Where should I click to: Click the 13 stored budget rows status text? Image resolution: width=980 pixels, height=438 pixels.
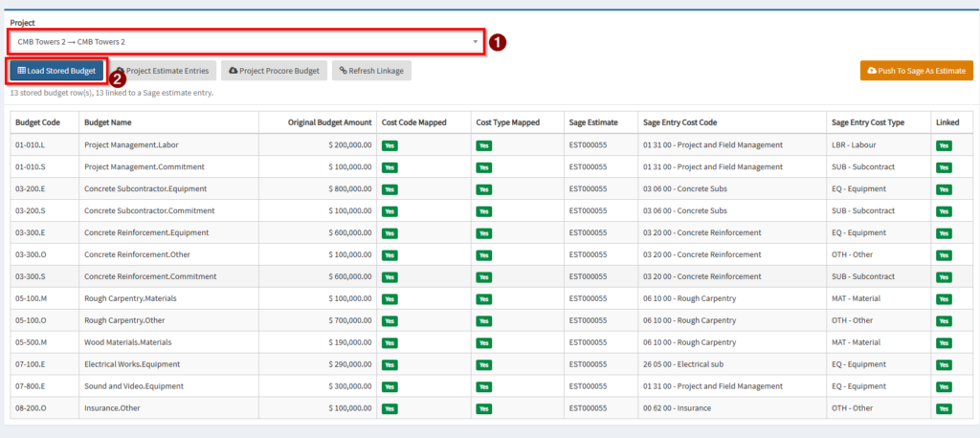112,93
